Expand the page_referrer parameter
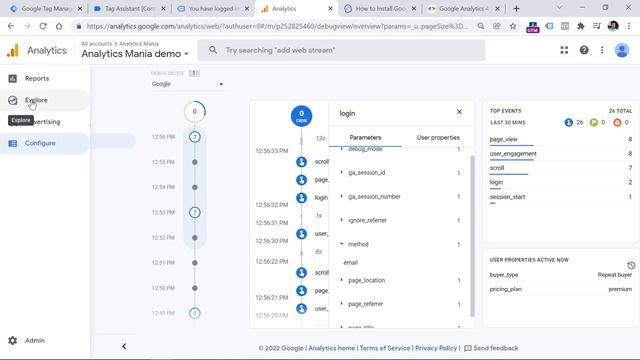 click(x=342, y=304)
